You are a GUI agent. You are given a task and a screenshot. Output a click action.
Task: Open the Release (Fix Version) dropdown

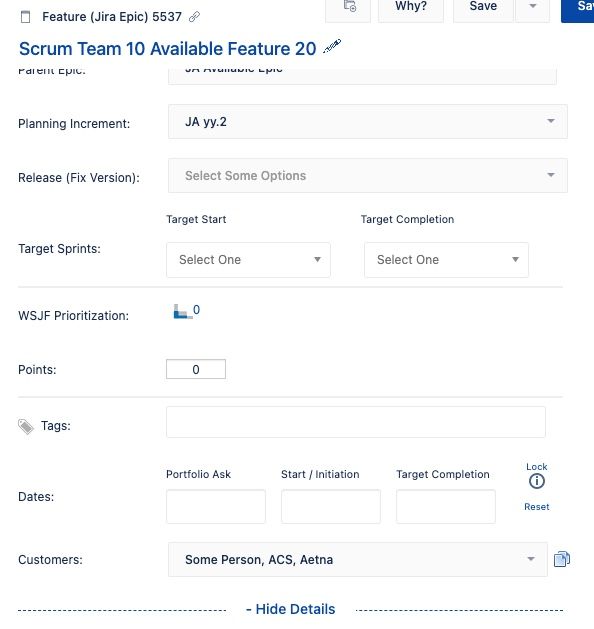[x=368, y=175]
